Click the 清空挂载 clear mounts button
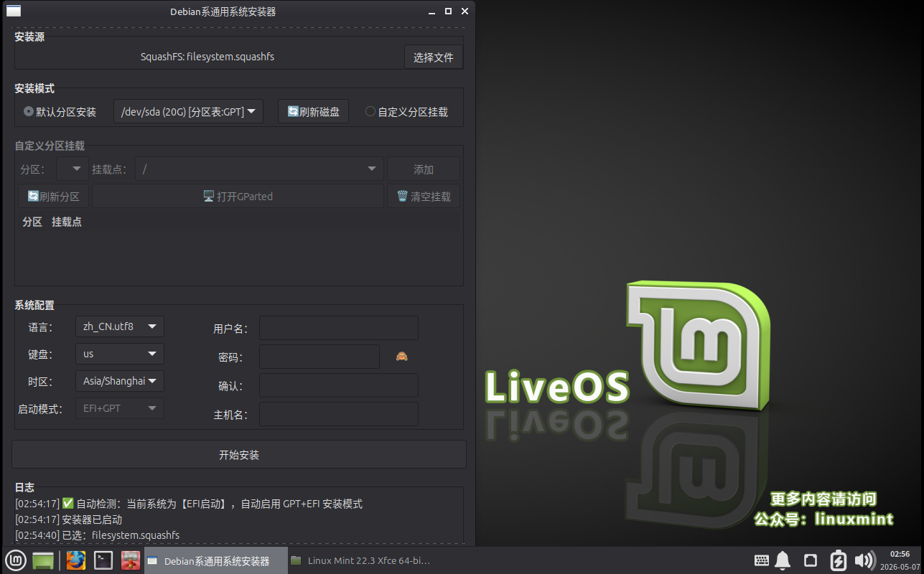 (x=424, y=196)
